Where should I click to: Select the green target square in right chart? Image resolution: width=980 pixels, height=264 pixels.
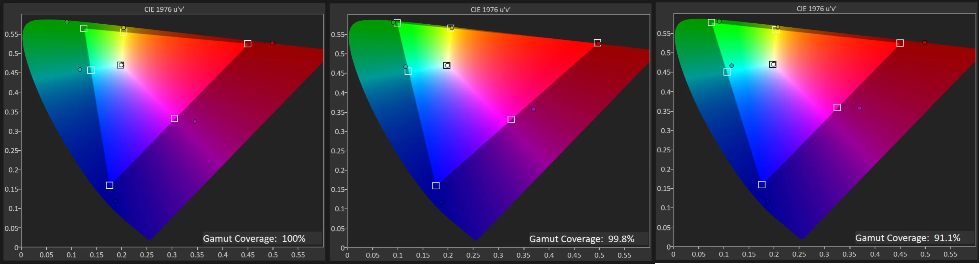[712, 23]
